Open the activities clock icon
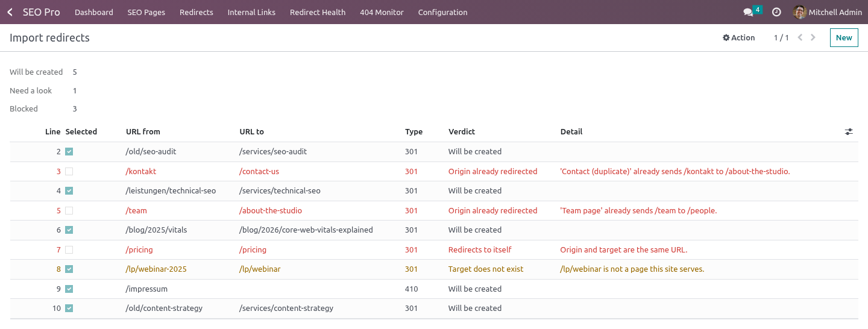This screenshot has width=868, height=329. pyautogui.click(x=776, y=12)
